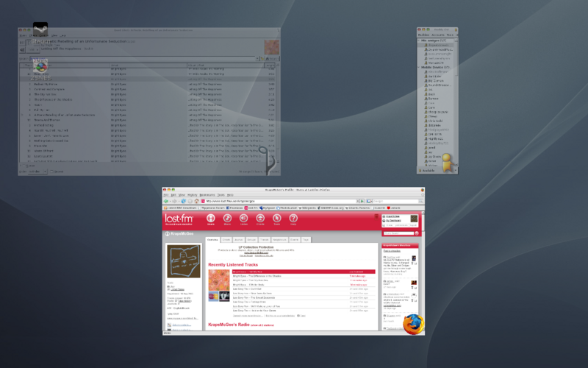588x368 pixels.
Task: Click the Last.fm Listen navigation icon
Action: pyautogui.click(x=243, y=219)
